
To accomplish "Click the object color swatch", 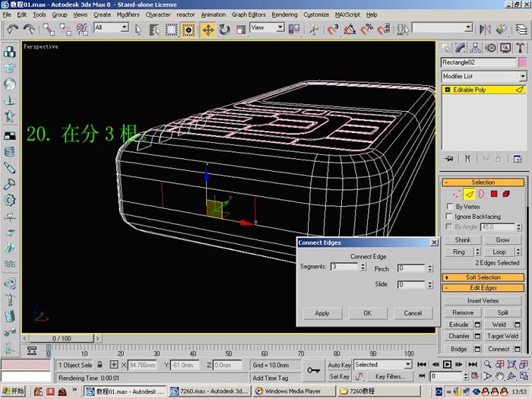I will tap(523, 62).
